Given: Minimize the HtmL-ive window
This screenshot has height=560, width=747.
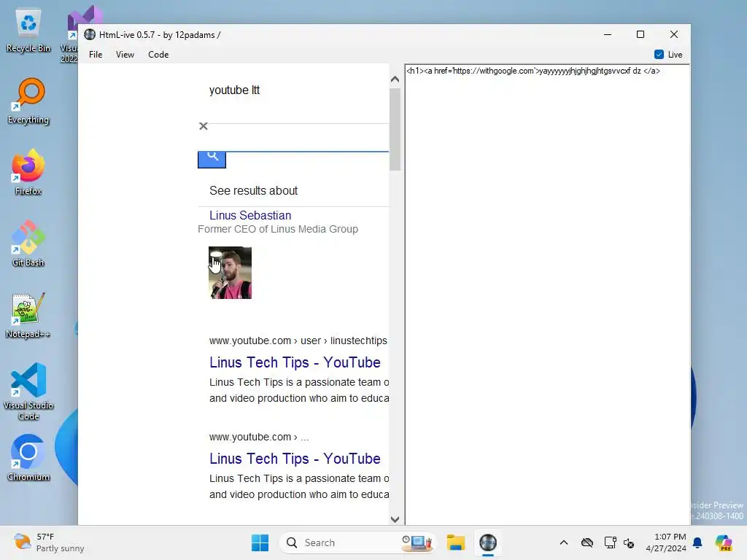Looking at the screenshot, I should point(608,34).
